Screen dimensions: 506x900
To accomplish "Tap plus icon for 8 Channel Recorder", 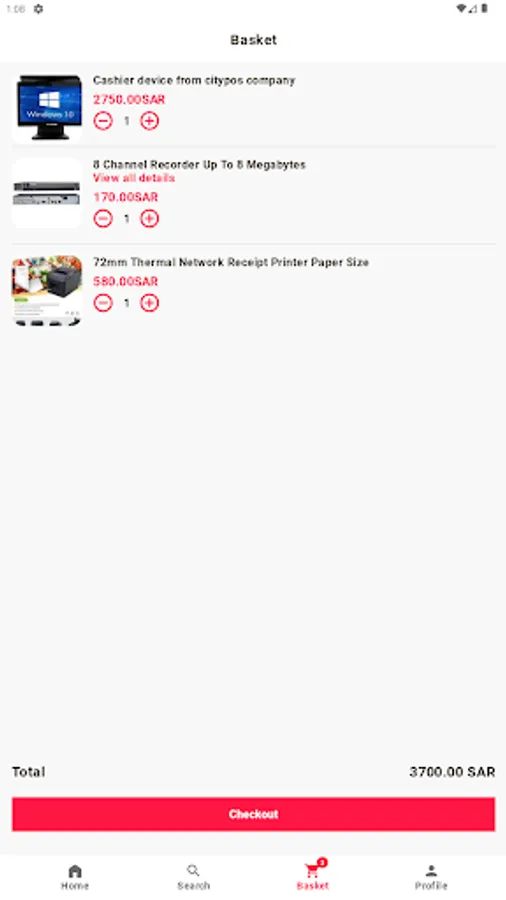I will [x=149, y=219].
